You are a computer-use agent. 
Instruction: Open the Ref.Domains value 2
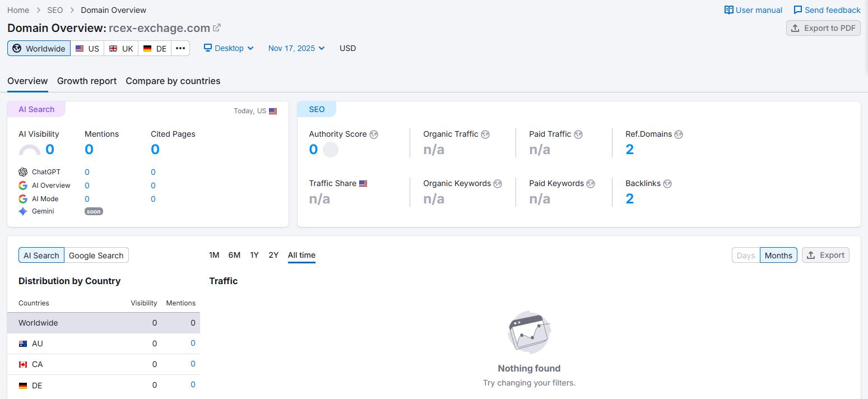click(x=630, y=150)
